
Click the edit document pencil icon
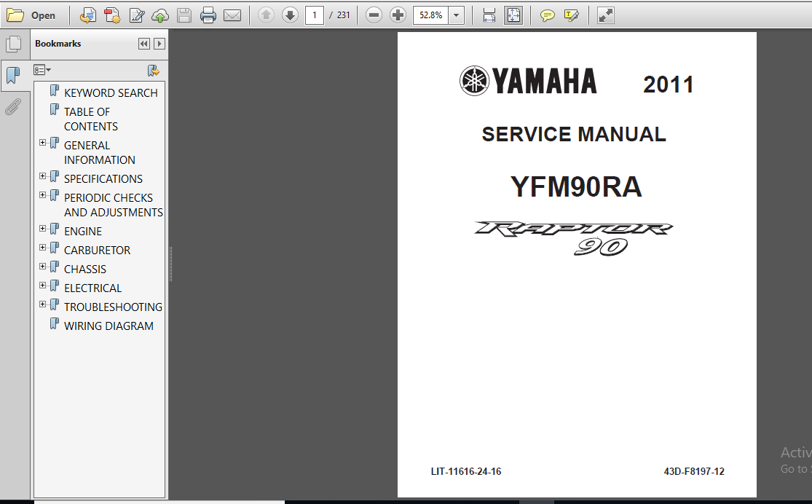137,15
